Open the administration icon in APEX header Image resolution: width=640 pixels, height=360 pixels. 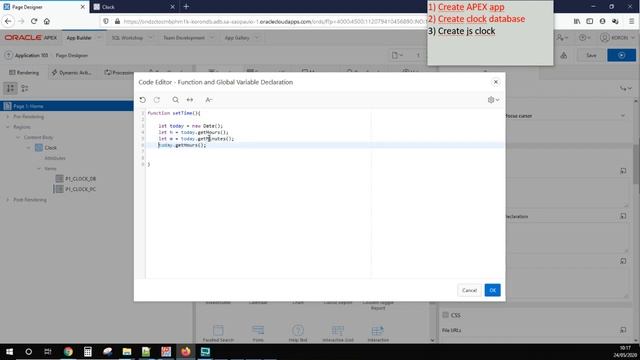click(562, 38)
